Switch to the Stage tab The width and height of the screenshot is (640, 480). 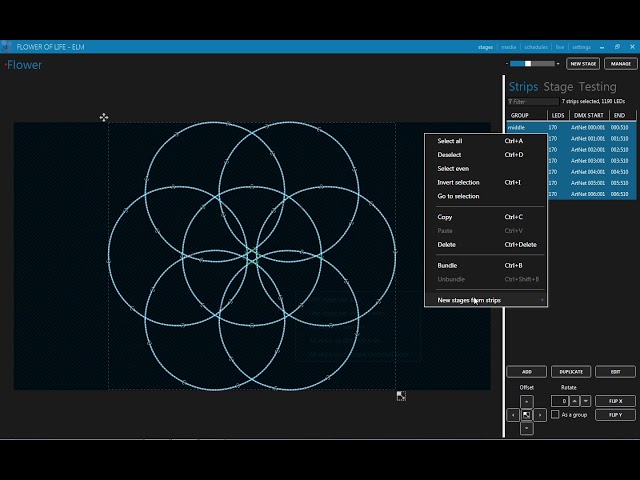(558, 87)
